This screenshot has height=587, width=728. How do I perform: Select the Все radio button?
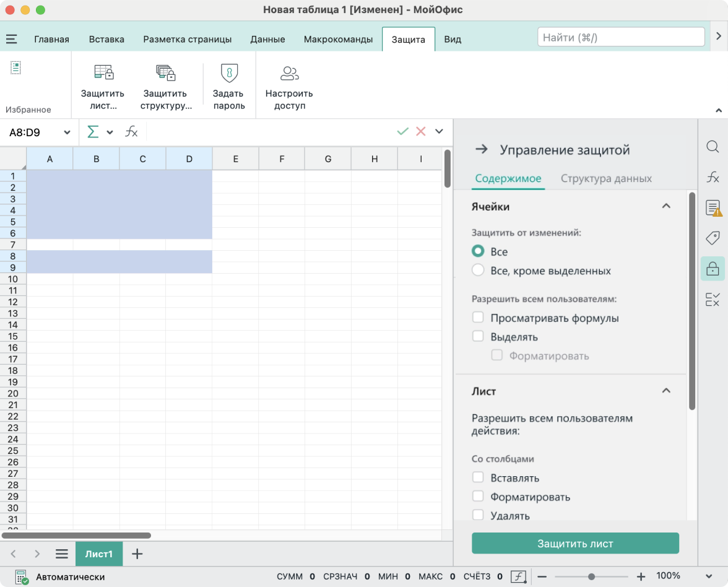coord(478,251)
